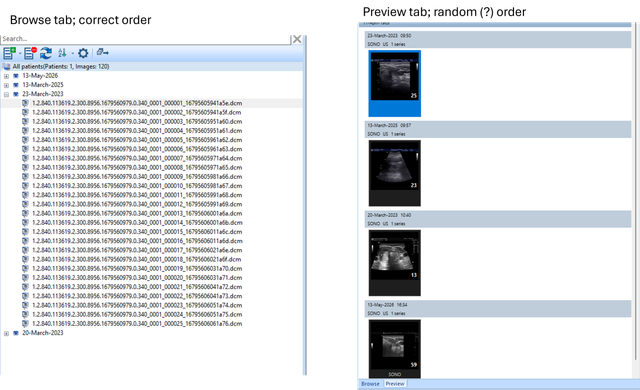
Task: Select file ending 000014_16795606001a6b.dcm
Action: (x=137, y=223)
